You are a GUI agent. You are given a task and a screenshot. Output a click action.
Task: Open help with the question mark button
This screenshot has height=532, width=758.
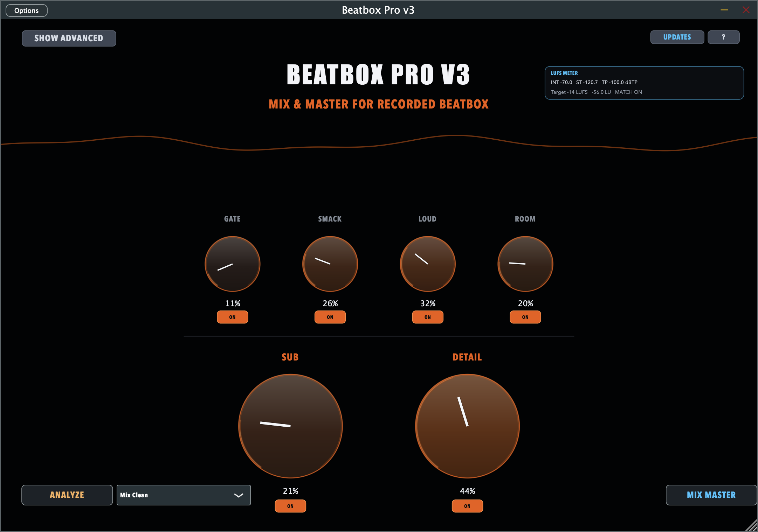pyautogui.click(x=724, y=37)
